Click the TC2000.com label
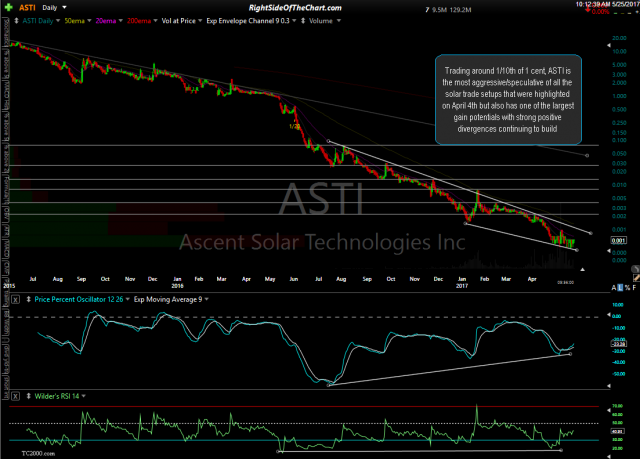This screenshot has height=459, width=640. (38, 453)
